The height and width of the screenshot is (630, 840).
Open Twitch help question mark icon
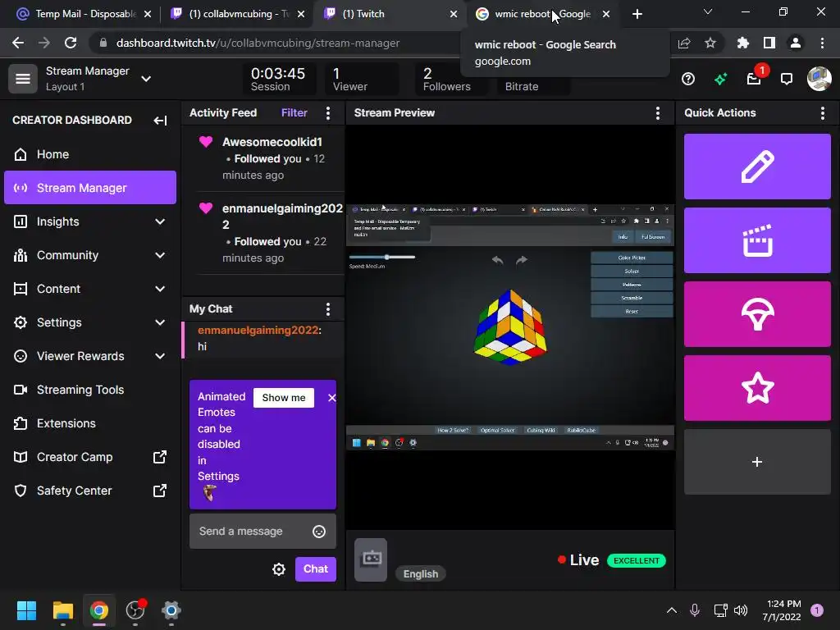(x=688, y=80)
